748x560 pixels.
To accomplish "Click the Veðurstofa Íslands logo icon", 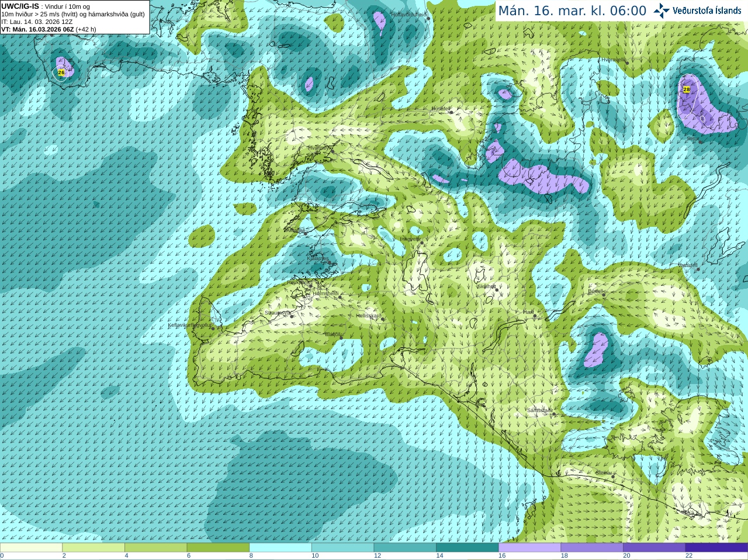I will tap(662, 11).
